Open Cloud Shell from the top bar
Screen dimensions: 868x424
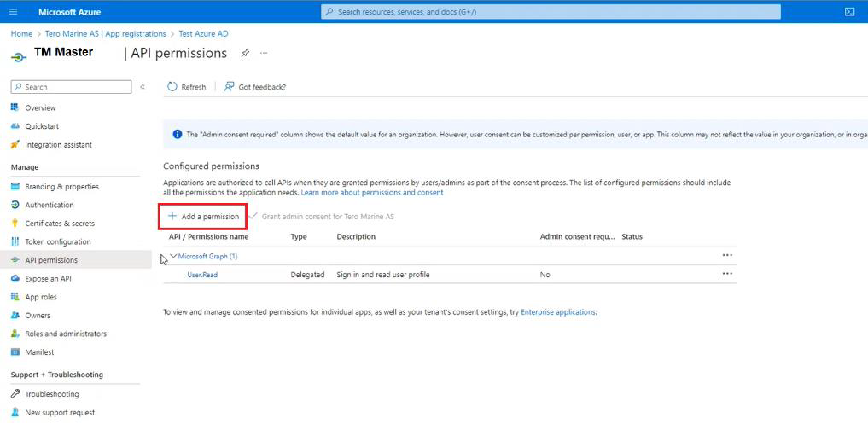[x=849, y=12]
